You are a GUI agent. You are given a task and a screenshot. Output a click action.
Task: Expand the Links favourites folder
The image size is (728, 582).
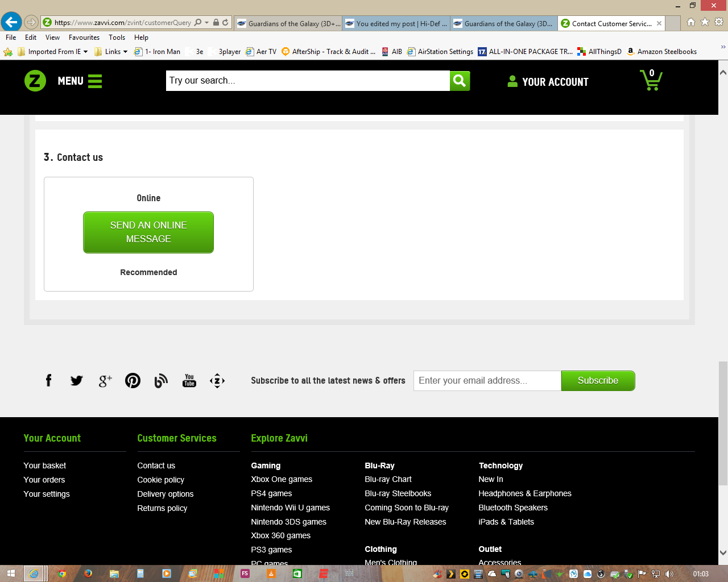(111, 52)
